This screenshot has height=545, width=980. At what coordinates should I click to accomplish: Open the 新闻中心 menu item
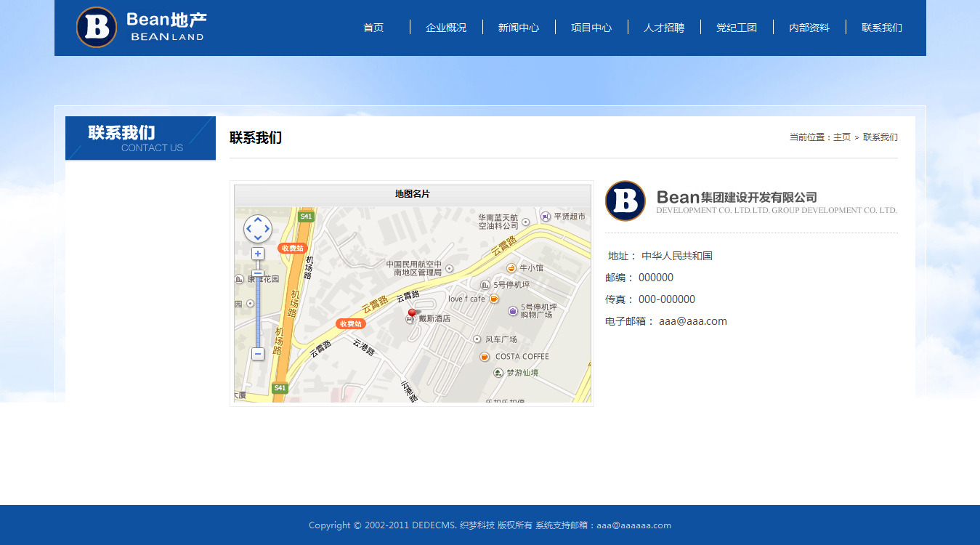(519, 28)
